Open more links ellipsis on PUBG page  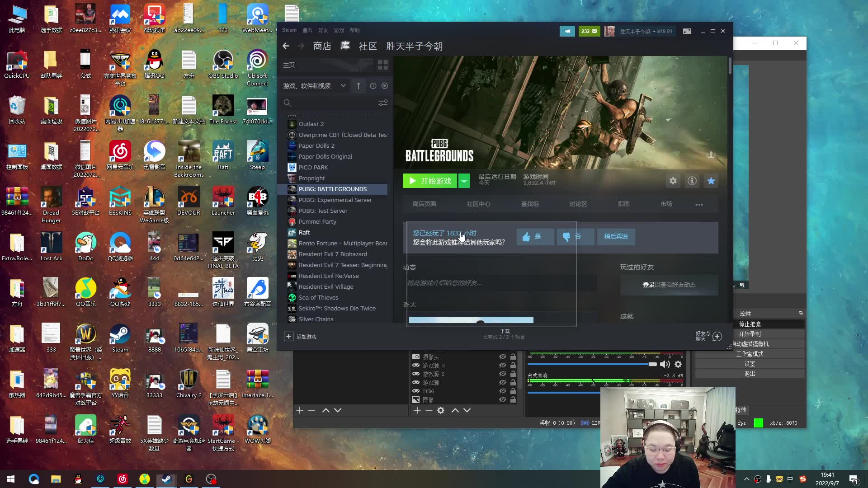point(699,204)
